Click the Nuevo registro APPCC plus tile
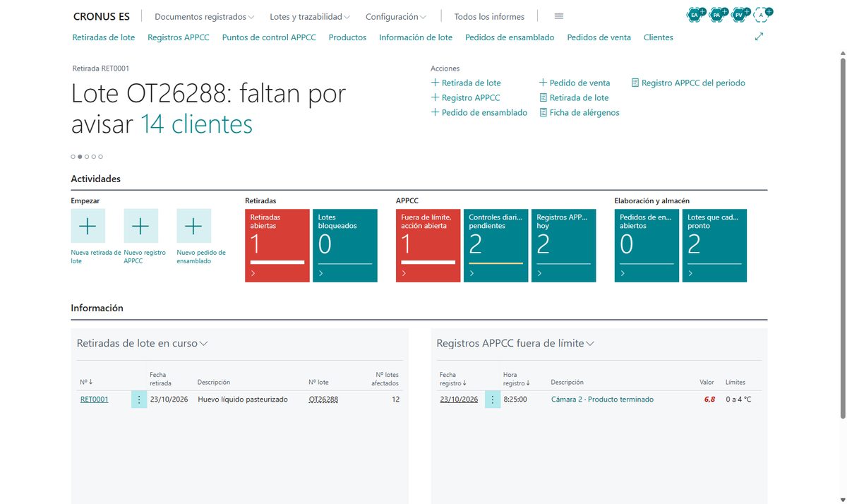This screenshot has width=847, height=504. [140, 226]
